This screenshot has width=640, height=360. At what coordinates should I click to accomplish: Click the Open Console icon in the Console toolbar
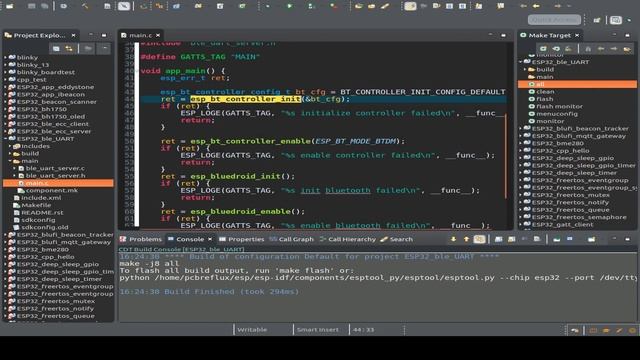(x=591, y=239)
